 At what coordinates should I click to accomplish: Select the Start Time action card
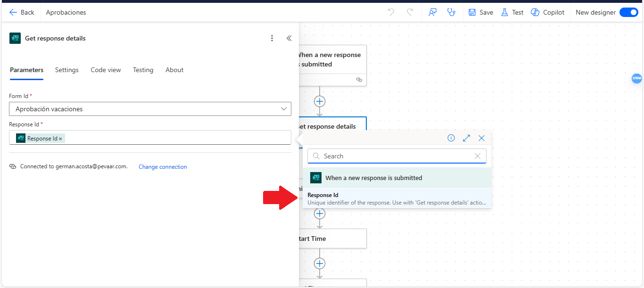coord(332,239)
